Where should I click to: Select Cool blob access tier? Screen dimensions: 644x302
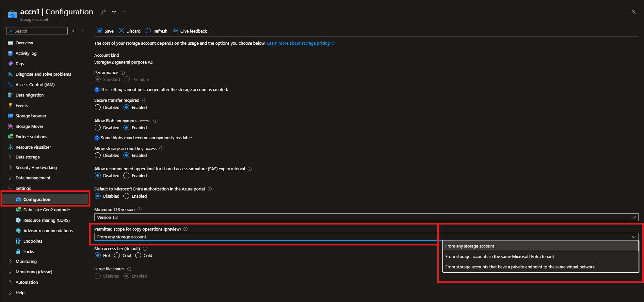tap(117, 255)
